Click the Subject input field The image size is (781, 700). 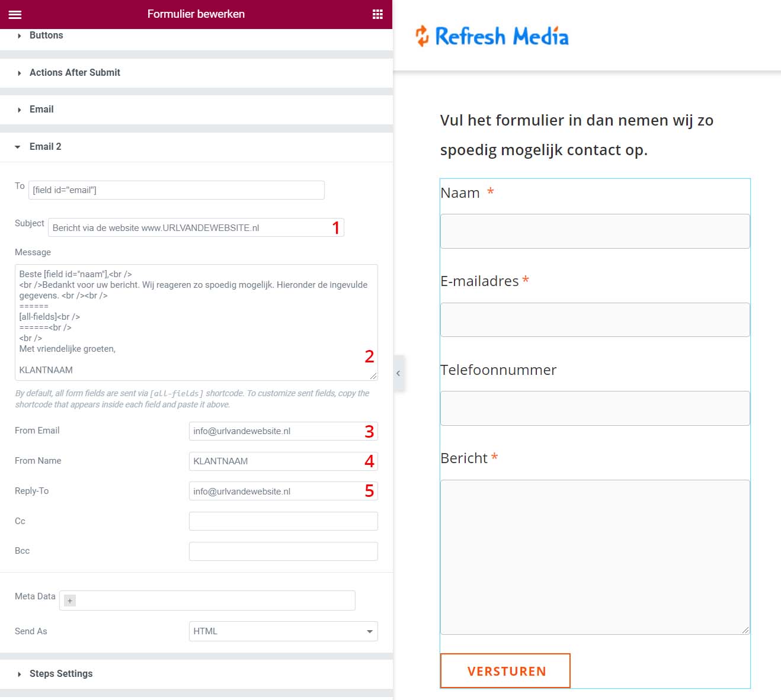point(190,228)
